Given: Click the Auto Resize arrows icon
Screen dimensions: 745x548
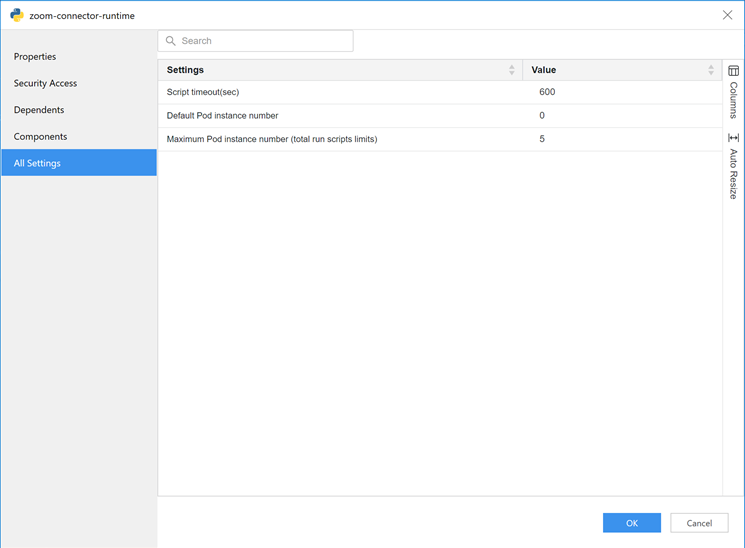Looking at the screenshot, I should point(733,138).
